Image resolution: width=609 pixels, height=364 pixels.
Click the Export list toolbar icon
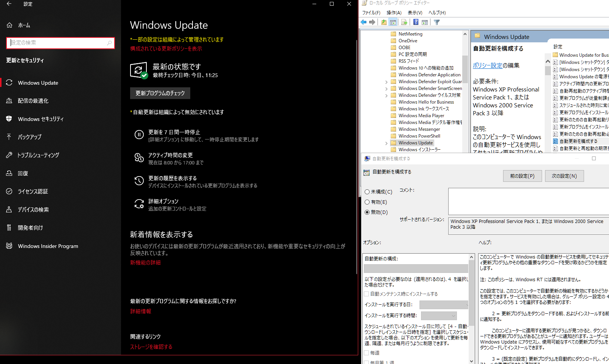coord(404,22)
